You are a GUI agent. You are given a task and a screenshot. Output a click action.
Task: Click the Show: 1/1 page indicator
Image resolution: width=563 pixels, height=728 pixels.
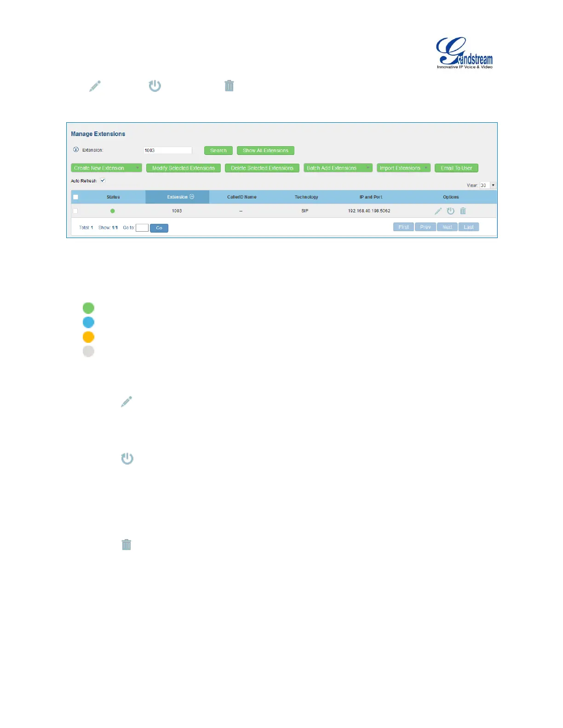click(108, 227)
